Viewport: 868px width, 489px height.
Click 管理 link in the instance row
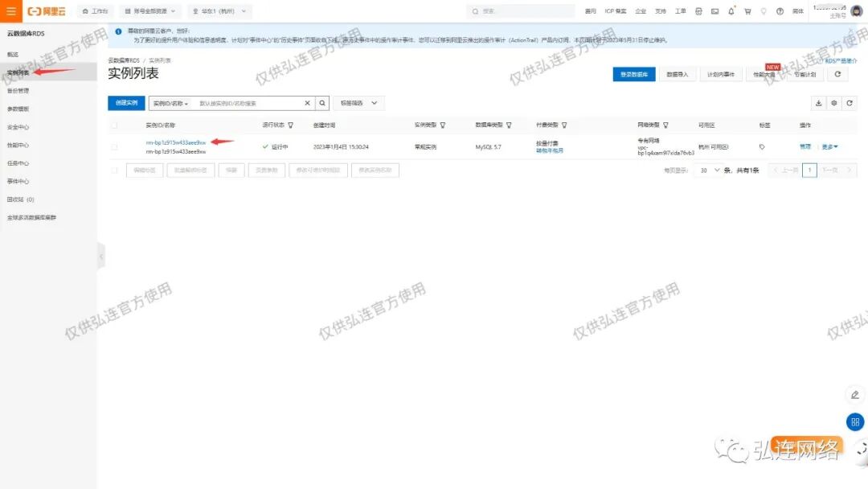805,146
